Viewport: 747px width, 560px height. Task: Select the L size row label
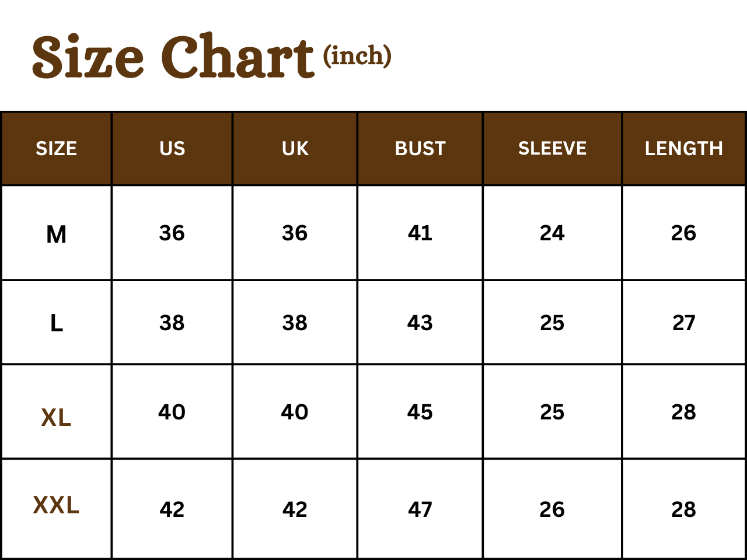pyautogui.click(x=57, y=323)
